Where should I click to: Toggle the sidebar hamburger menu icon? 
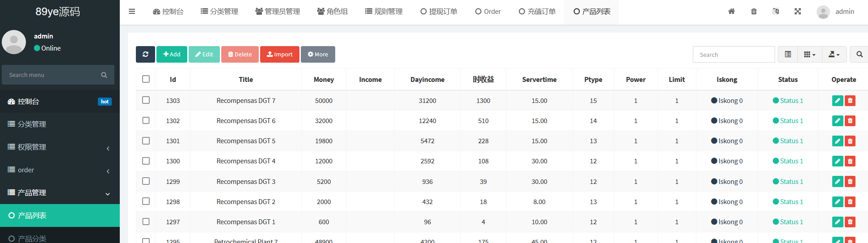pos(132,12)
